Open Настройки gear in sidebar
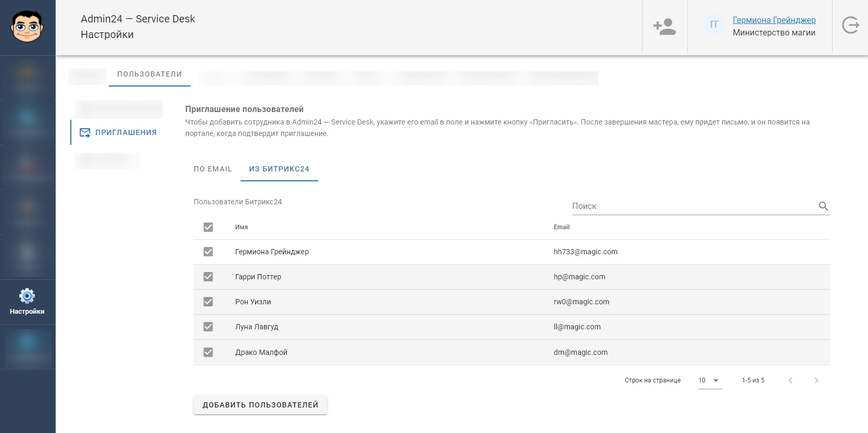 [x=27, y=302]
